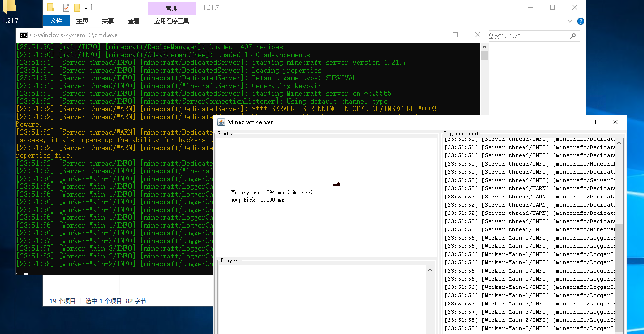The image size is (644, 334).
Task: Click the memory usage graph in Stats panel
Action: [337, 184]
